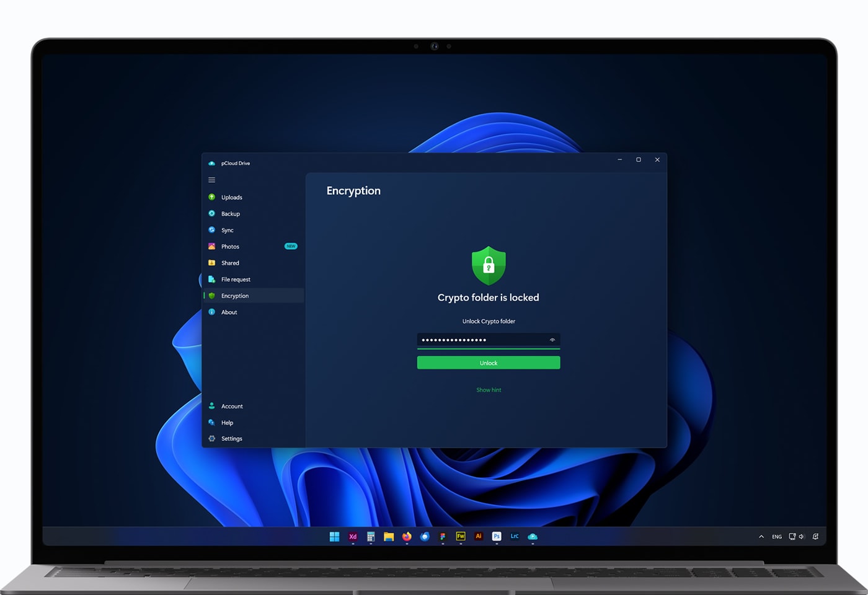Screen dimensions: 868x595
Task: Open Firefox from the taskbar
Action: coord(407,537)
